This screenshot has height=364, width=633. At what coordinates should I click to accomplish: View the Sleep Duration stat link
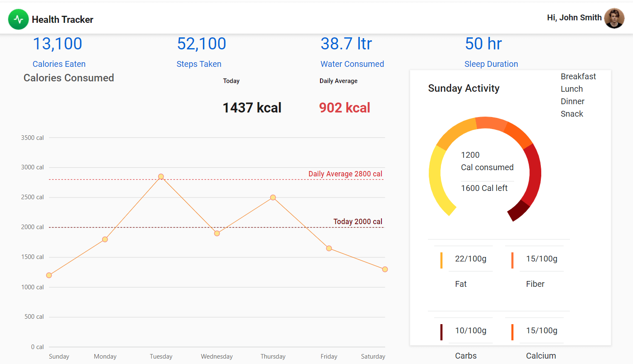491,64
